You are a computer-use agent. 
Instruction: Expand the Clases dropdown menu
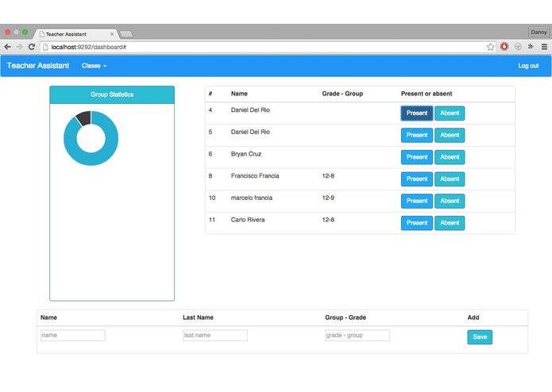[x=94, y=66]
